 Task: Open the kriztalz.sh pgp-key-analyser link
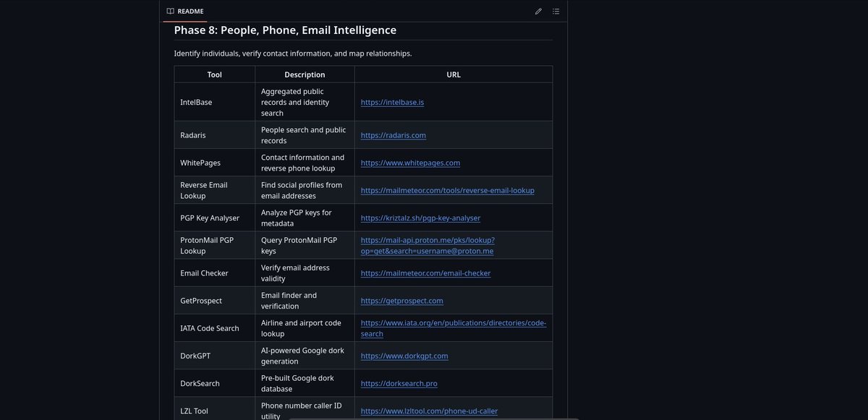click(420, 218)
